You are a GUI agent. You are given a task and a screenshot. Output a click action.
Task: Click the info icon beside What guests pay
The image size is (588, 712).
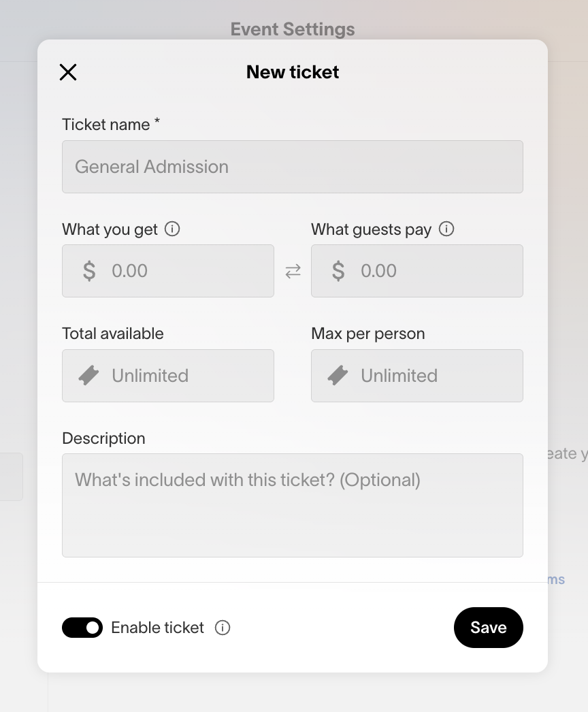446,229
